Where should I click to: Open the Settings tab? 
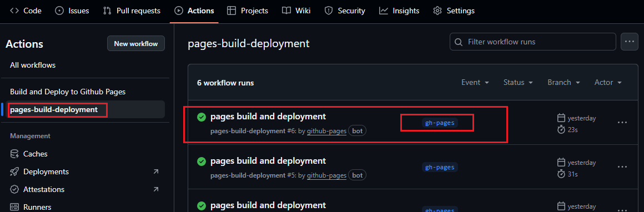point(454,11)
